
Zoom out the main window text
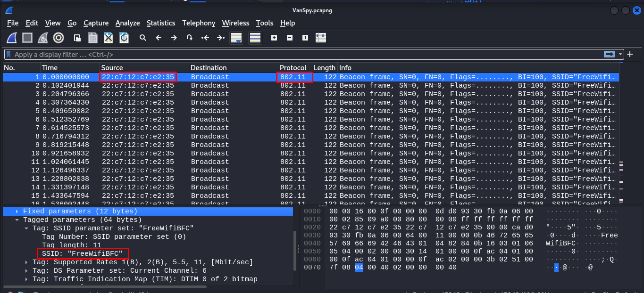(x=290, y=38)
